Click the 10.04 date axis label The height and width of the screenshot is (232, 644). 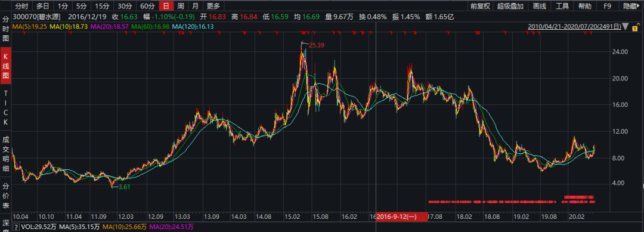click(x=20, y=216)
